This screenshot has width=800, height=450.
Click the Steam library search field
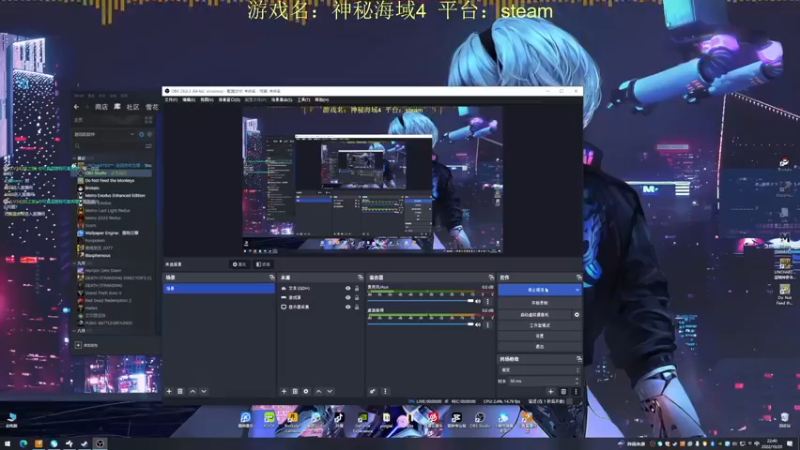[x=108, y=146]
